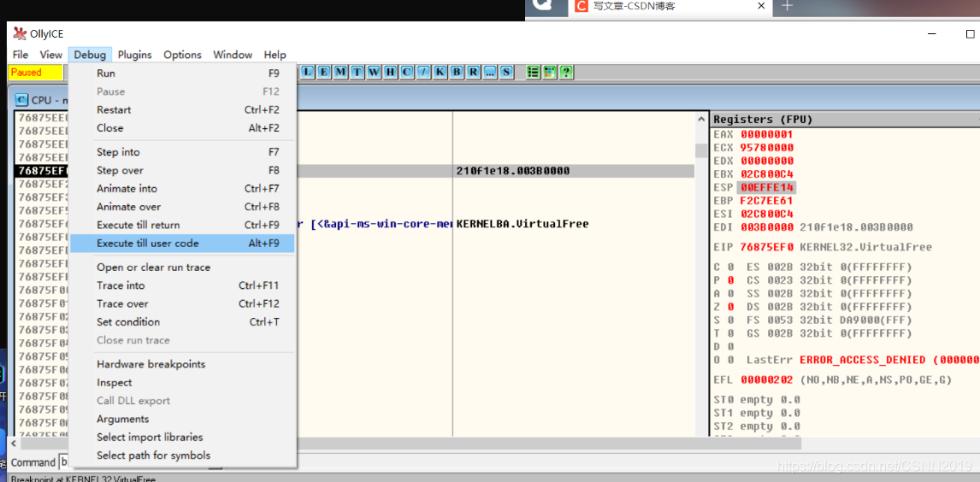Click LastErr ERROR_ACCESS_DENIED text
This screenshot has width=980, height=482.
tap(889, 361)
